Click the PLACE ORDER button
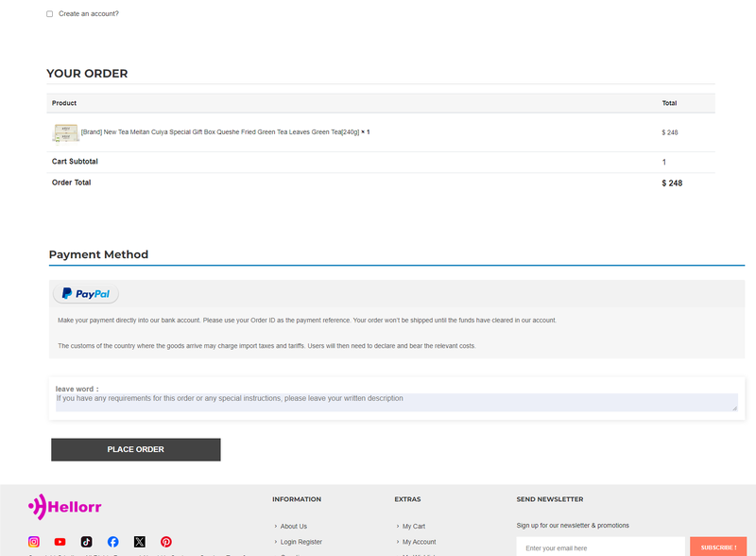This screenshot has height=556, width=756. point(136,449)
